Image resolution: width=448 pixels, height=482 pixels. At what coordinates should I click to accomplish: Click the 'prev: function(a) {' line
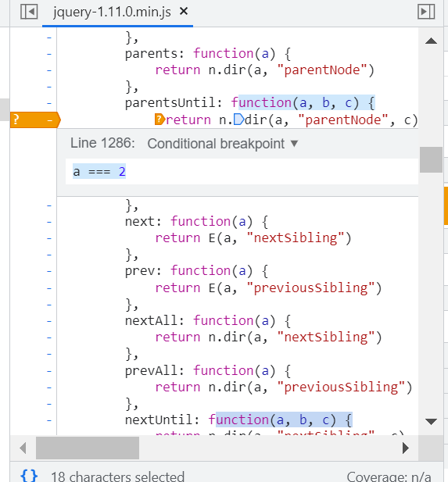click(x=196, y=271)
